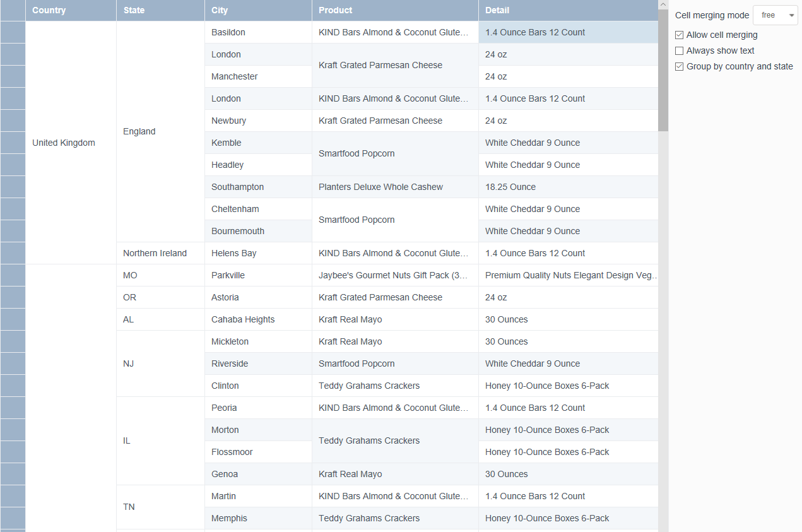Screen dimensions: 802x532
Task: Select the Cheltenham city cell
Action: (x=258, y=209)
